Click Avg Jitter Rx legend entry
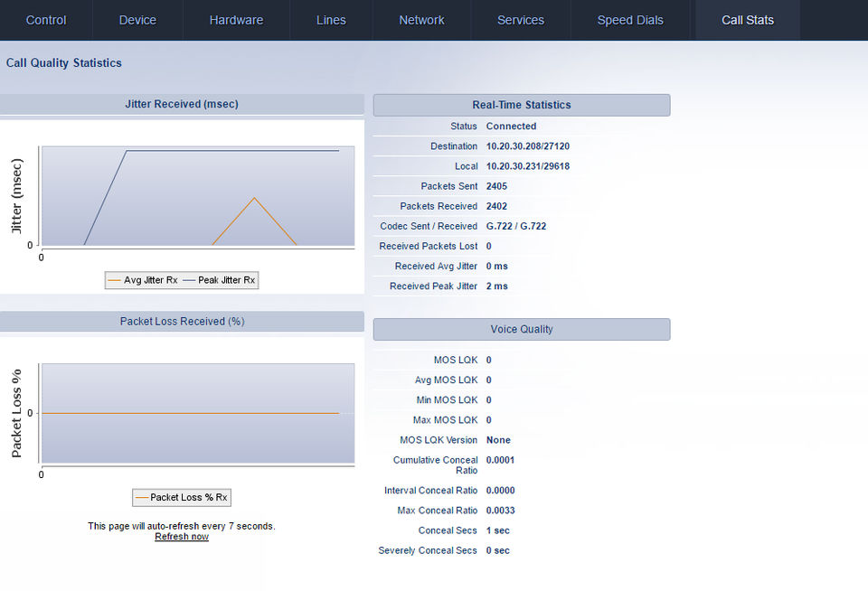The image size is (868, 591). point(143,280)
